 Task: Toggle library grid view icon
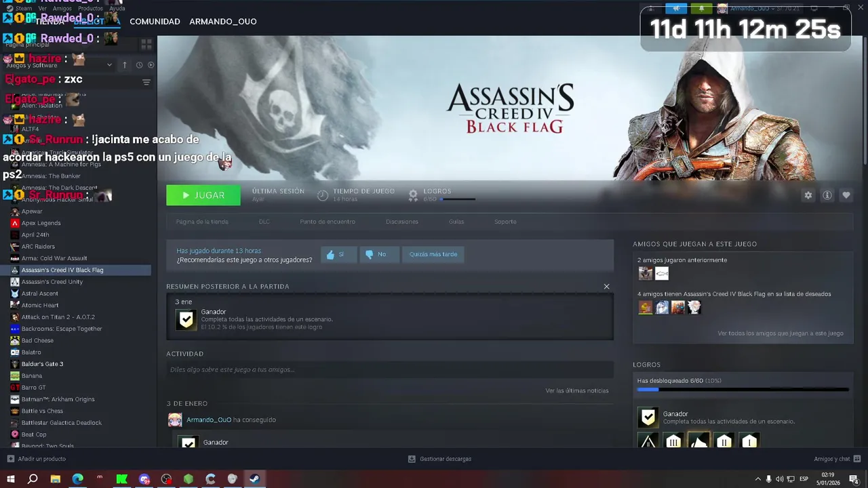point(146,45)
